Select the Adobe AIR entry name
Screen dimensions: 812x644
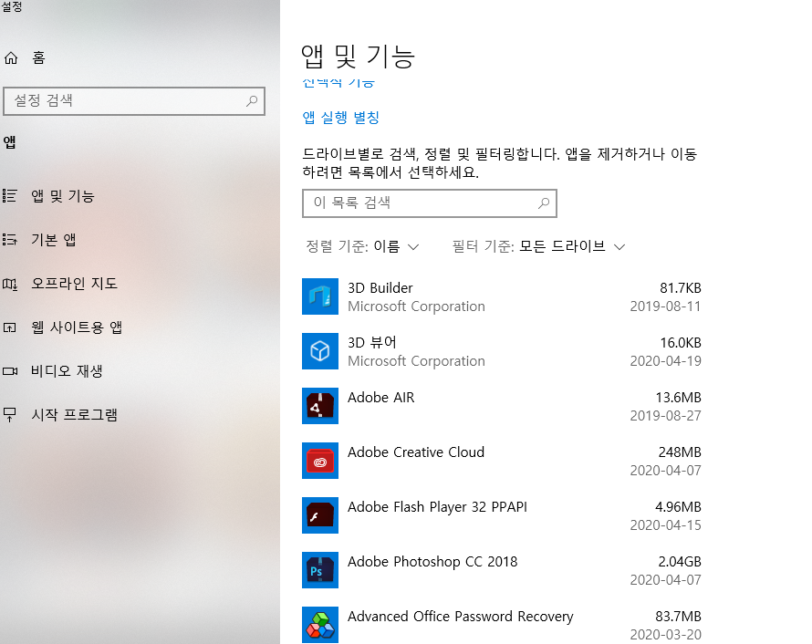coord(381,398)
